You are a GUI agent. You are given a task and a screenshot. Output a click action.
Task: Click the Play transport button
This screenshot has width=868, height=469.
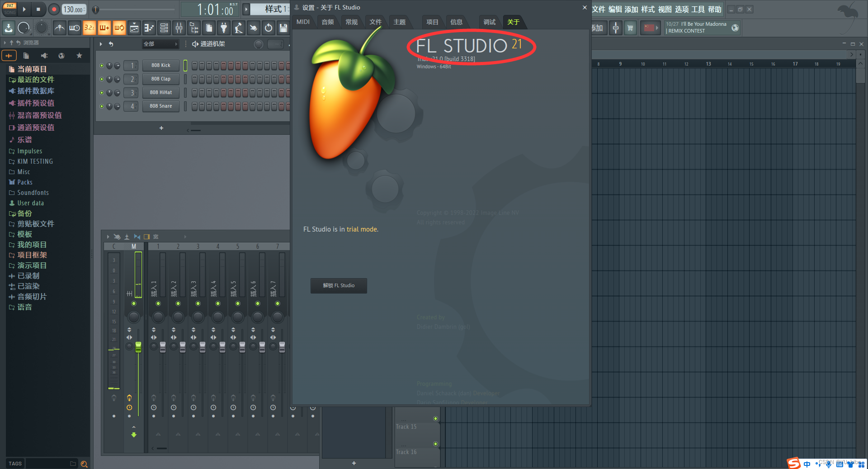pos(24,9)
